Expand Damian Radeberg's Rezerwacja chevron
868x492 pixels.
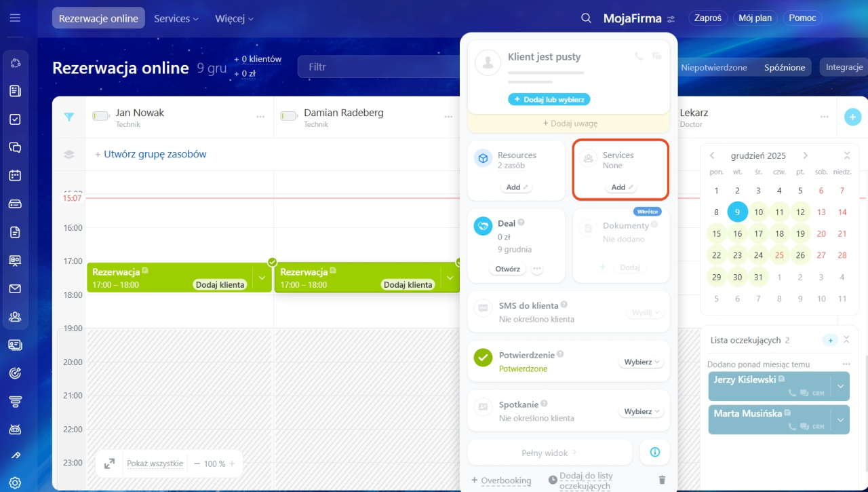[450, 278]
